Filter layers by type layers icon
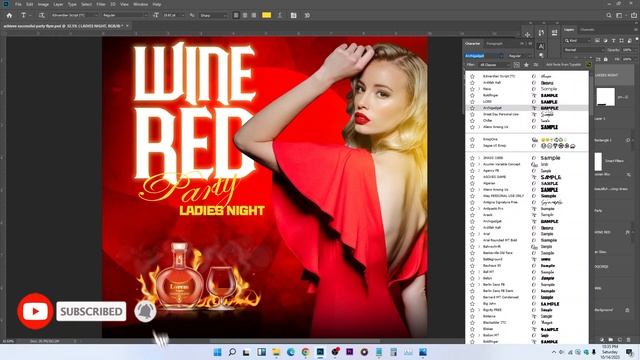Image resolution: width=640 pixels, height=360 pixels. pos(613,40)
